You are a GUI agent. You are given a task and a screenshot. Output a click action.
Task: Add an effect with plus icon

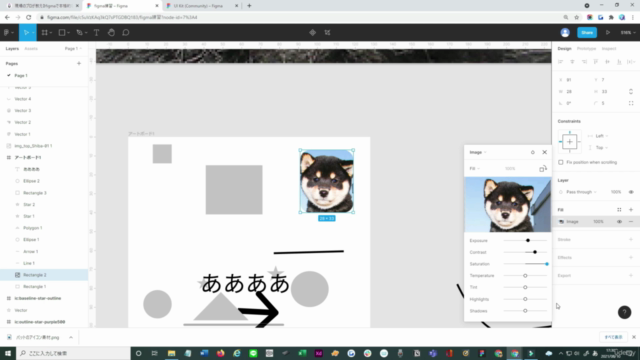(631, 258)
